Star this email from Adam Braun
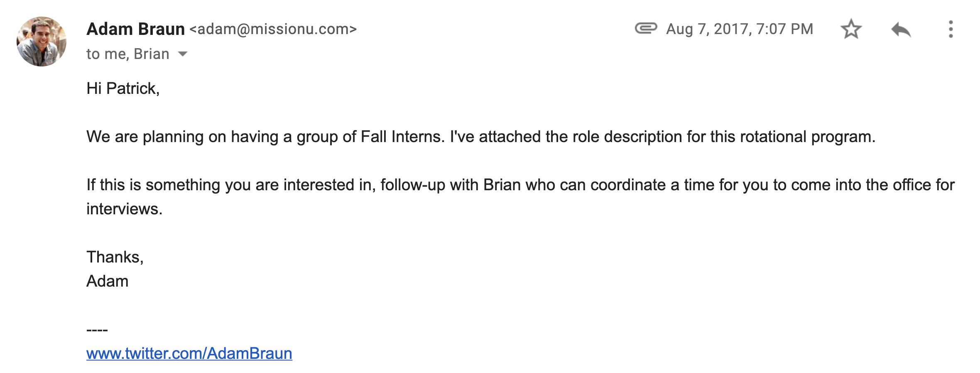The width and height of the screenshot is (980, 373). click(x=851, y=29)
